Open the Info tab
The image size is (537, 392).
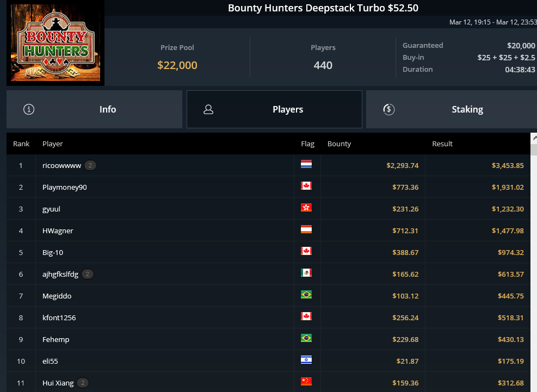[94, 109]
